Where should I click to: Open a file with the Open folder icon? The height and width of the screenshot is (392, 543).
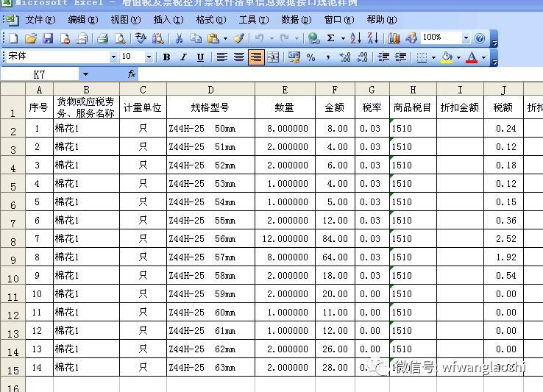(x=31, y=38)
